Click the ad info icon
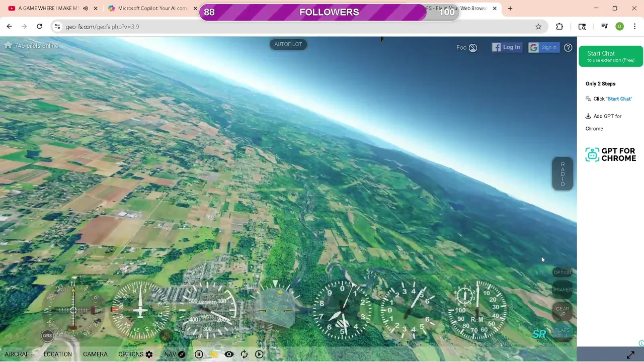644x362 pixels. 641,343
